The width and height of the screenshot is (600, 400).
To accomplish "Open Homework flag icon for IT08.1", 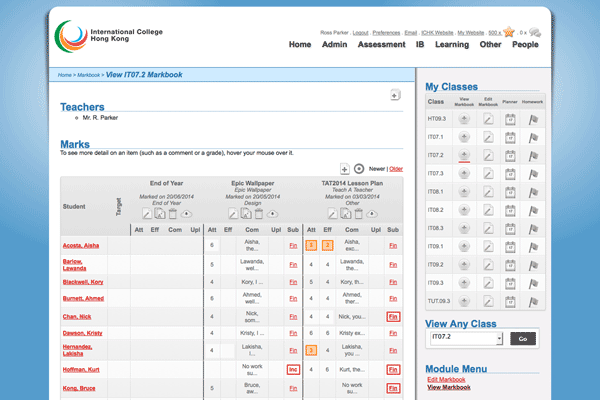I will [x=534, y=192].
